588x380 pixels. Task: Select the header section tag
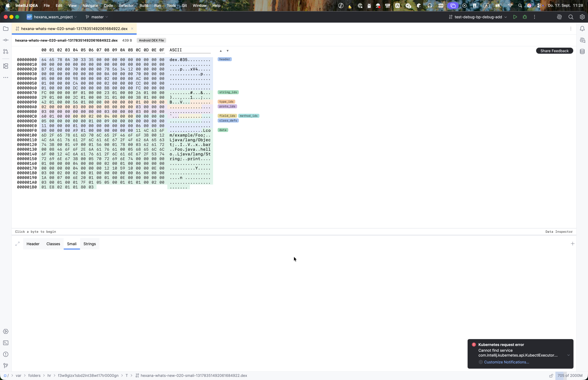tap(225, 59)
